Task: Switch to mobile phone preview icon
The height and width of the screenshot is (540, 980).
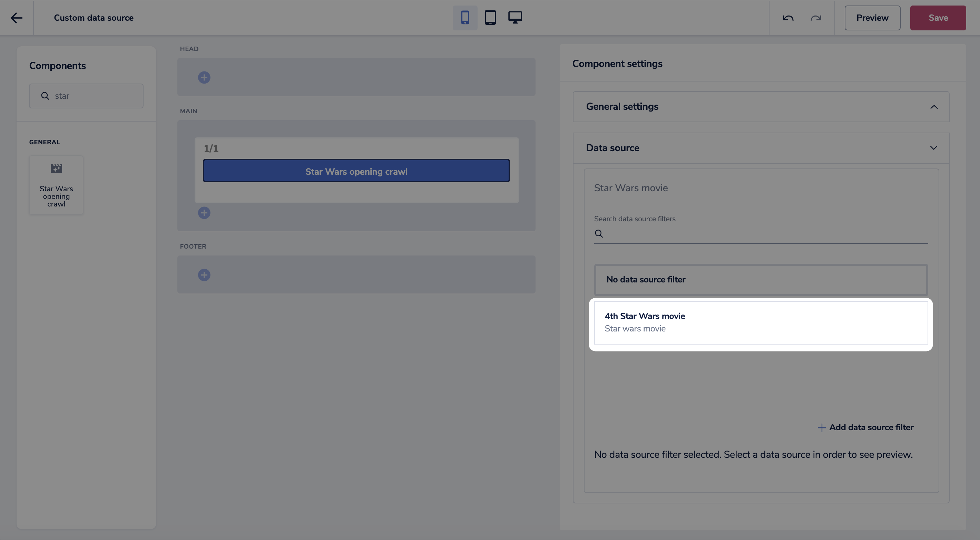Action: [x=465, y=18]
